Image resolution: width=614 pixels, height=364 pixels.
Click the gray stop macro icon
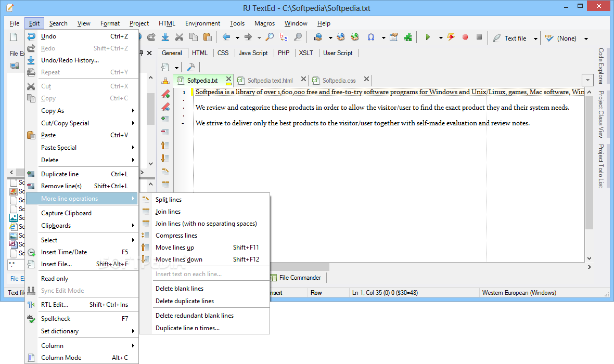[479, 37]
